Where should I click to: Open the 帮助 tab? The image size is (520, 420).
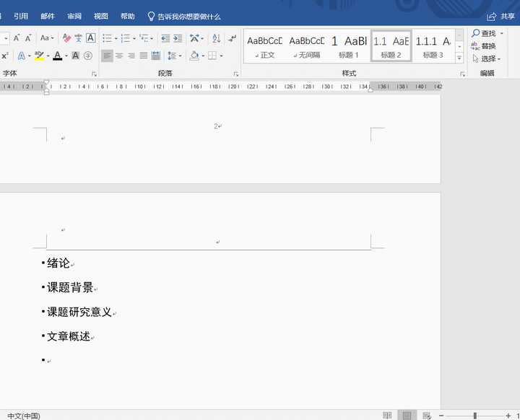click(128, 17)
